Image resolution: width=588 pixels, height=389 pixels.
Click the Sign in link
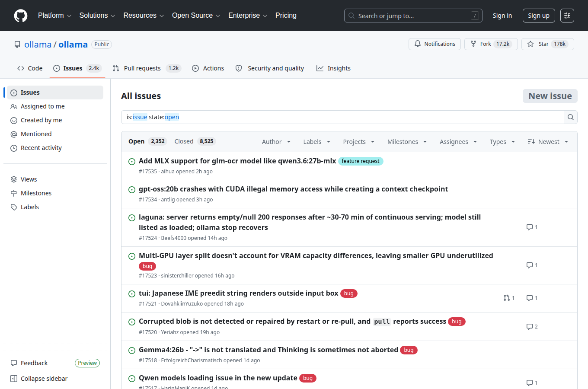tap(502, 16)
